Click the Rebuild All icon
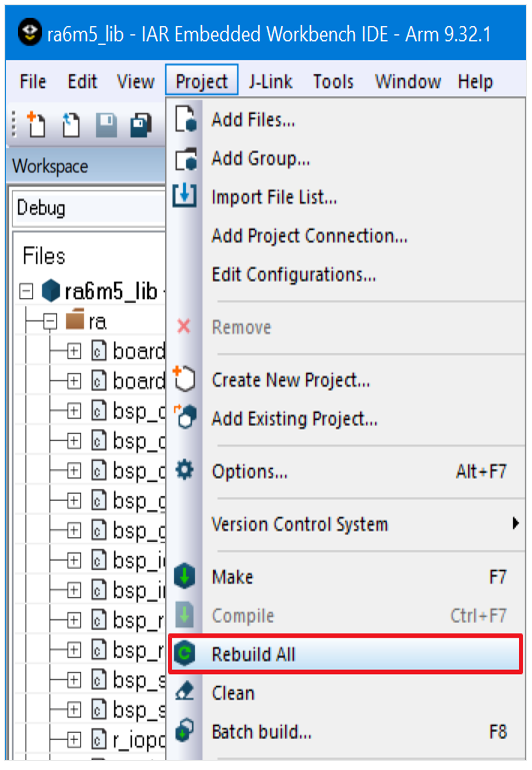The width and height of the screenshot is (532, 770). pyautogui.click(x=185, y=654)
